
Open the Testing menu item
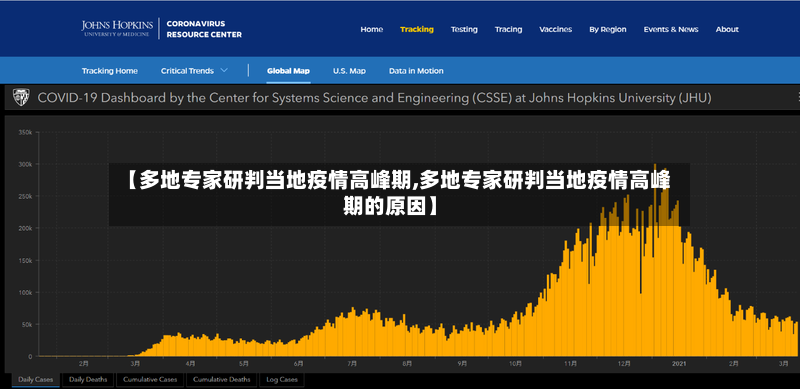[464, 29]
